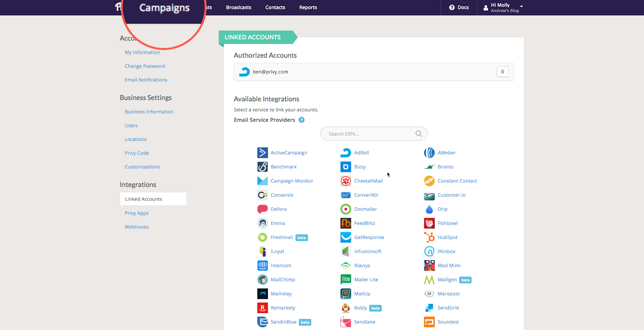Open the Webhooks settings page

click(137, 227)
